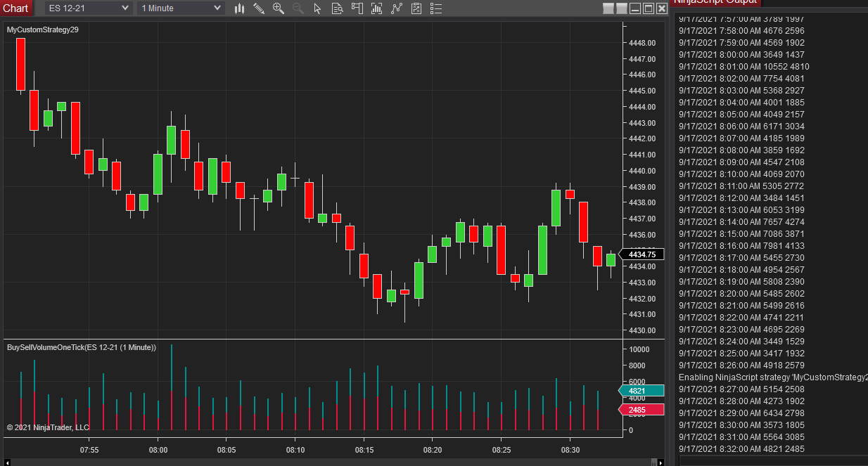
Task: Select output row 8:29:00 AM 6434 2798
Action: click(x=741, y=413)
